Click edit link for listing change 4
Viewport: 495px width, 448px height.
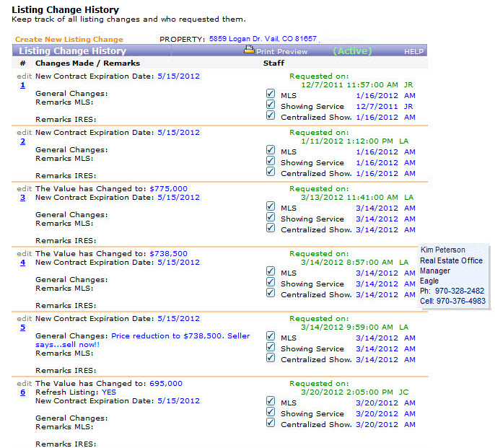click(24, 253)
